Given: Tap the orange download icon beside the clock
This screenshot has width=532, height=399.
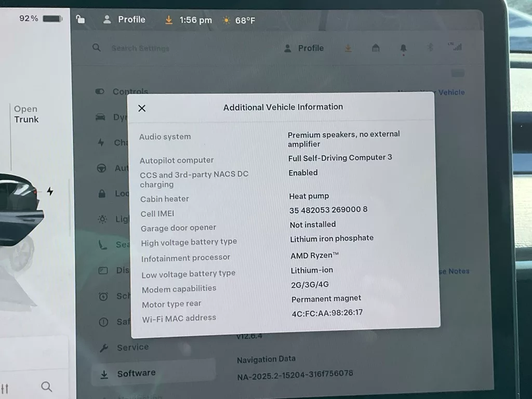Looking at the screenshot, I should click(x=168, y=20).
